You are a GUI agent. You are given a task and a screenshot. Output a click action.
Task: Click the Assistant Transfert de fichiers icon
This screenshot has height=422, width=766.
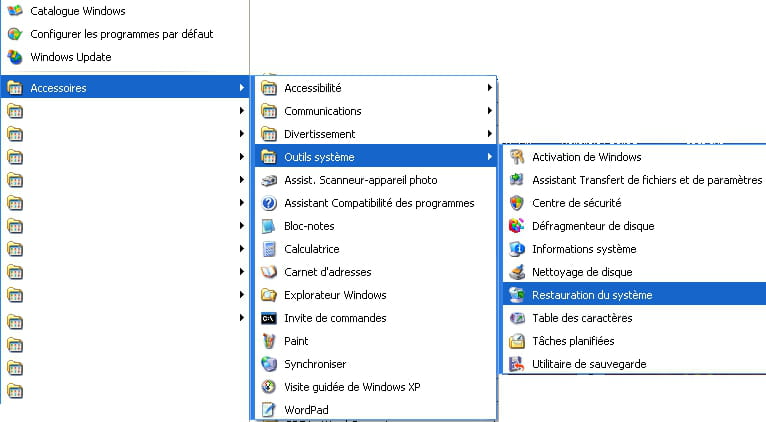[517, 180]
